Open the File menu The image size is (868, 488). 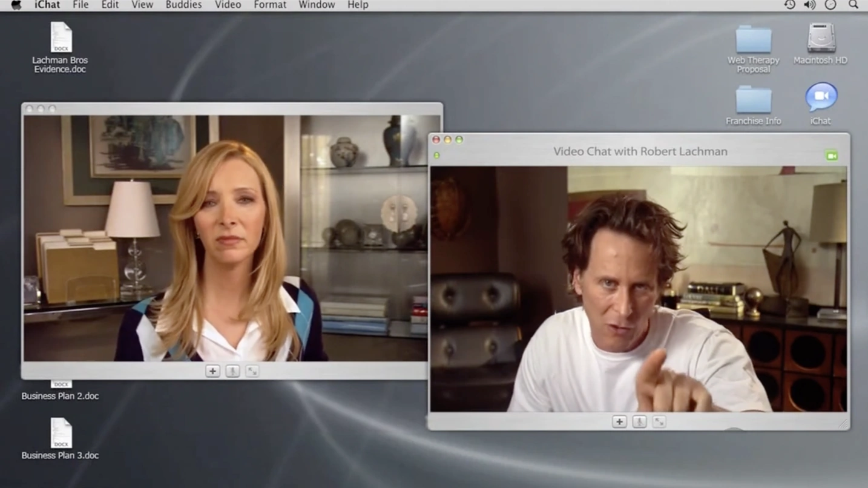coord(81,5)
